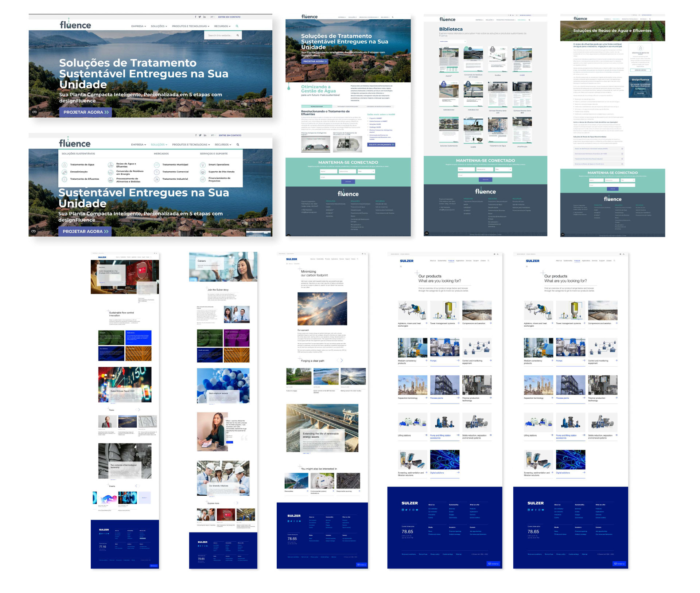Open the Responsible sourcing thumbnail
This screenshot has height=593, width=700.
(348, 481)
